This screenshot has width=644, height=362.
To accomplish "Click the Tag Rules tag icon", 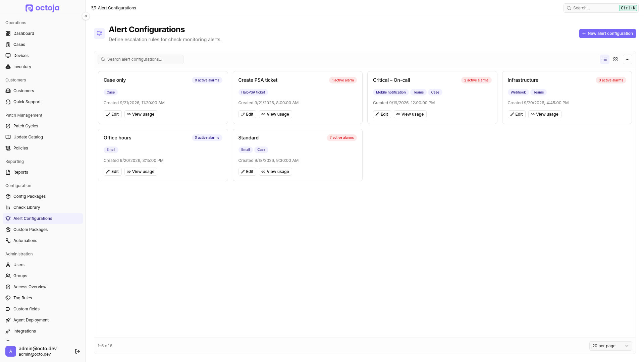I will point(8,298).
